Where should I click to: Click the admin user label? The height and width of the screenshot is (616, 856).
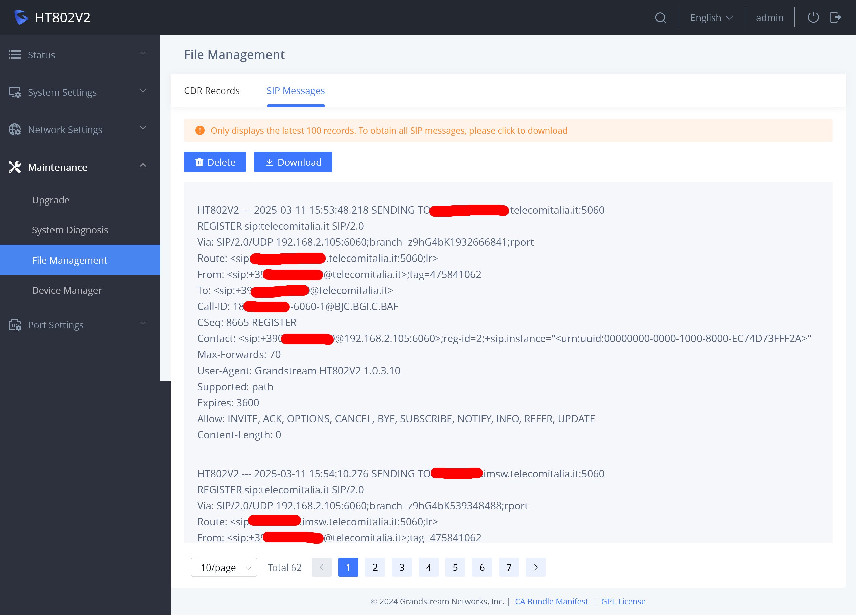point(770,18)
